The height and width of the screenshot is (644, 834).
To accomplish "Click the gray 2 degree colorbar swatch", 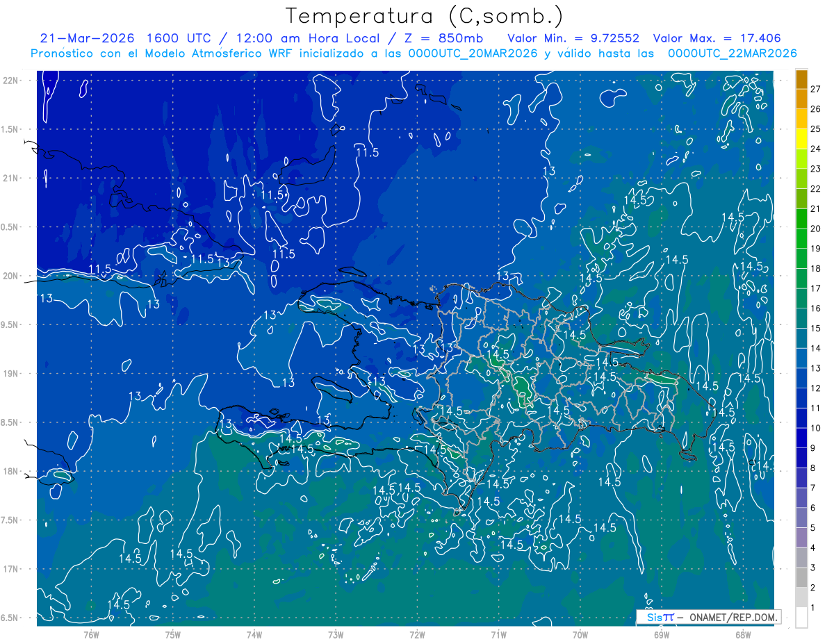I will pyautogui.click(x=801, y=578).
